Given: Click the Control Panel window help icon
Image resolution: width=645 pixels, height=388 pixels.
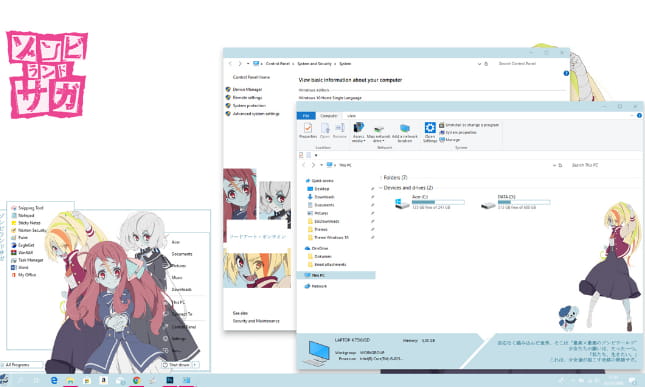Looking at the screenshot, I should click(x=566, y=73).
